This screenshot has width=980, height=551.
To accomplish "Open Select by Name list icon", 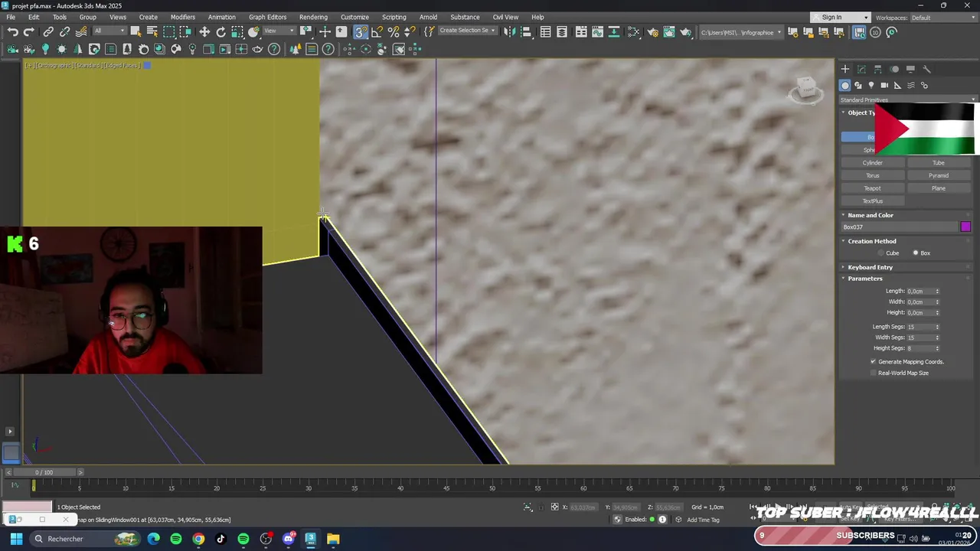I will (152, 31).
